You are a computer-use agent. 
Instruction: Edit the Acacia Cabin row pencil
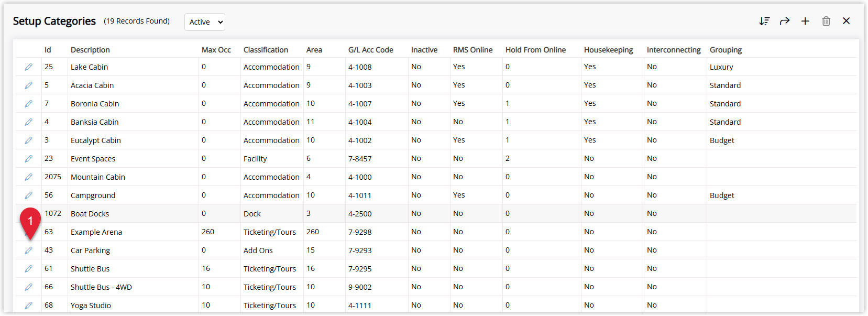pyautogui.click(x=29, y=85)
